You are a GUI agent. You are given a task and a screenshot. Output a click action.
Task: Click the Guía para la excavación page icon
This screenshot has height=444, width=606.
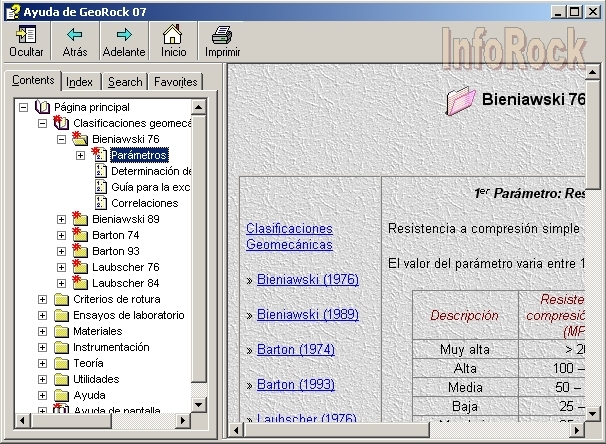100,187
